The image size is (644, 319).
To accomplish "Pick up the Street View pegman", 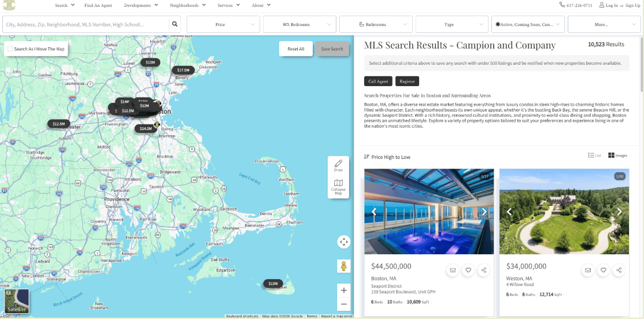I will 344,266.
